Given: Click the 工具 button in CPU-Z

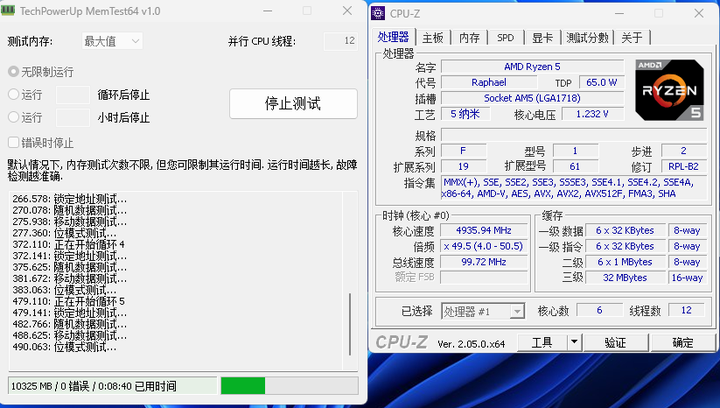Looking at the screenshot, I should point(542,342).
